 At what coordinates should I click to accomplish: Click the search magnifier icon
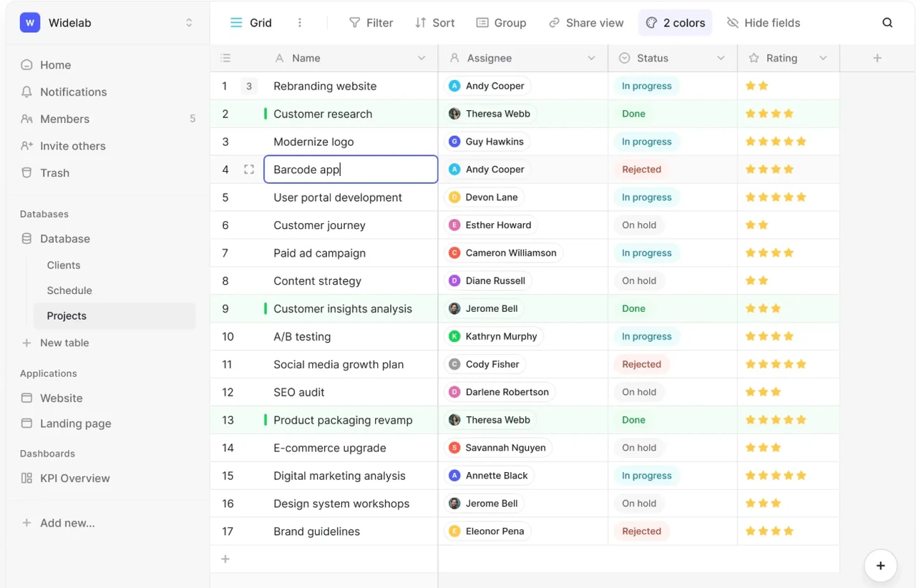[x=887, y=23]
